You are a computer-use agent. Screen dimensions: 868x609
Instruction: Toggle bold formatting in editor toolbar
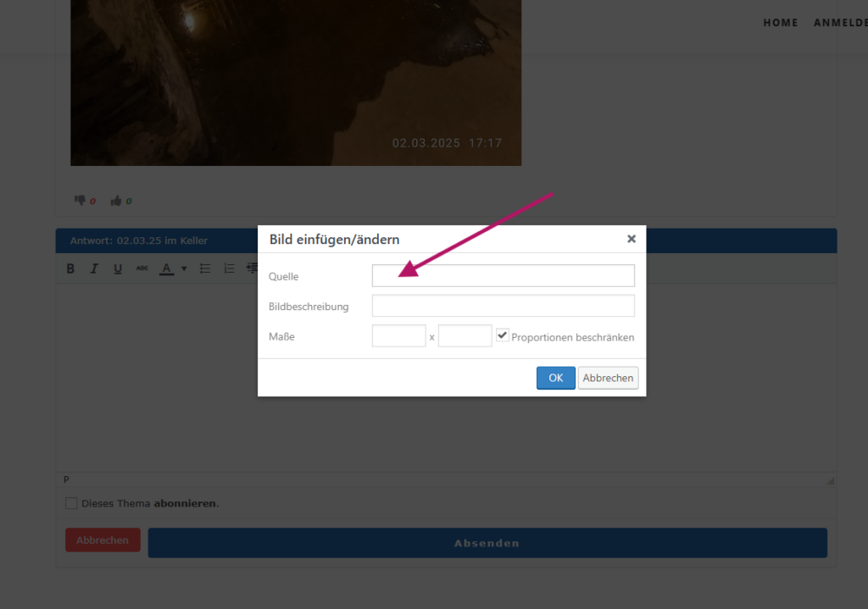point(70,269)
